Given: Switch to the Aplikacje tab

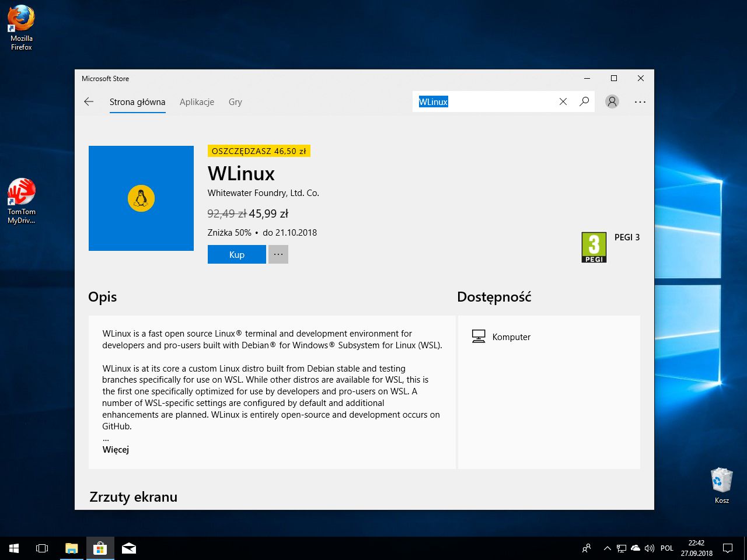Looking at the screenshot, I should click(197, 102).
